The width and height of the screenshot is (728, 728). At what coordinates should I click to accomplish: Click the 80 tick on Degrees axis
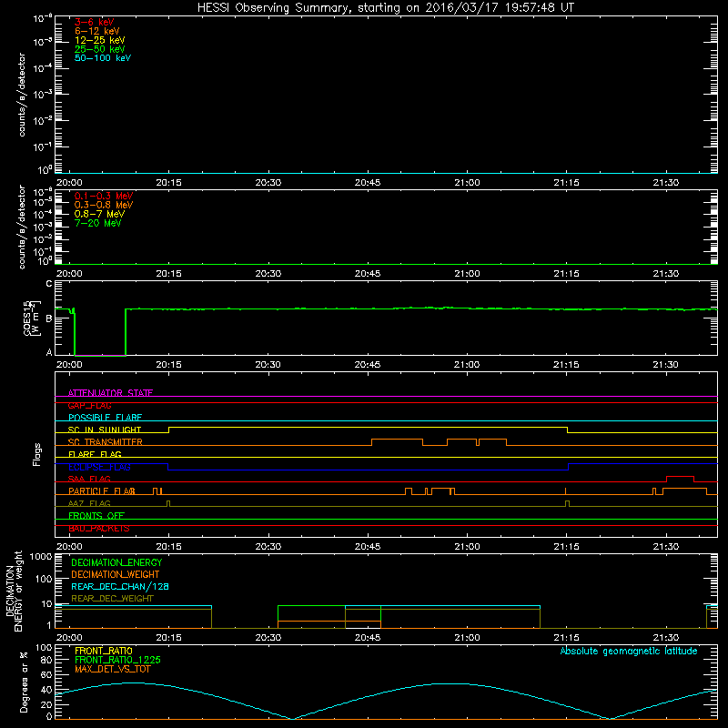click(x=46, y=660)
